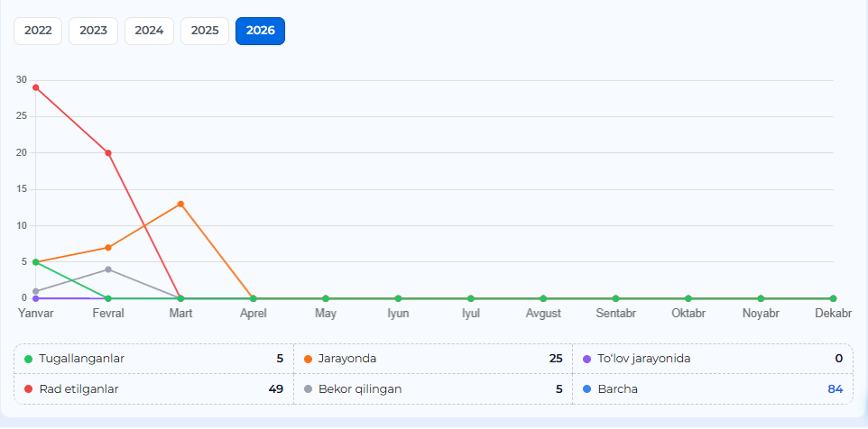868x429 pixels.
Task: Toggle the Jarayonda series label
Action: [347, 359]
